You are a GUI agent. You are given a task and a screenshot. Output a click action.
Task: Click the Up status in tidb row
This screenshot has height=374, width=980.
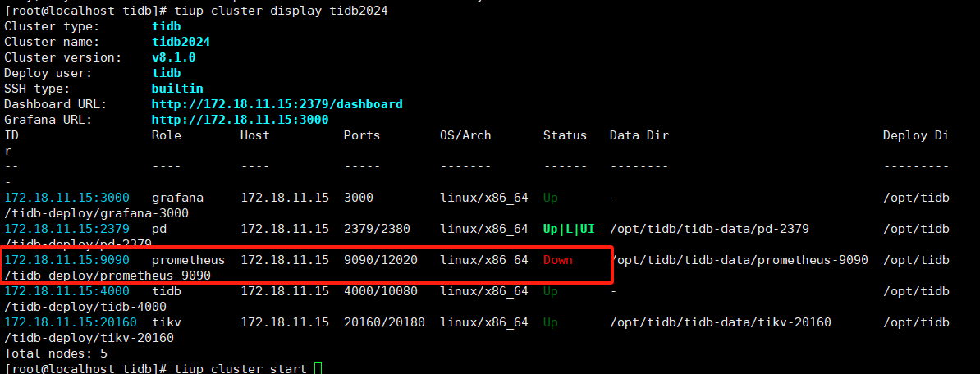pyautogui.click(x=551, y=291)
